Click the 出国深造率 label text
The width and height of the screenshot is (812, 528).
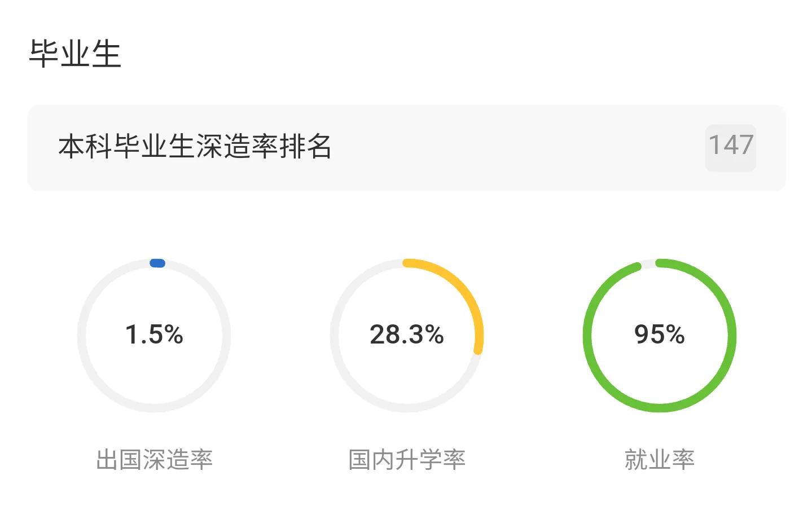tap(155, 460)
